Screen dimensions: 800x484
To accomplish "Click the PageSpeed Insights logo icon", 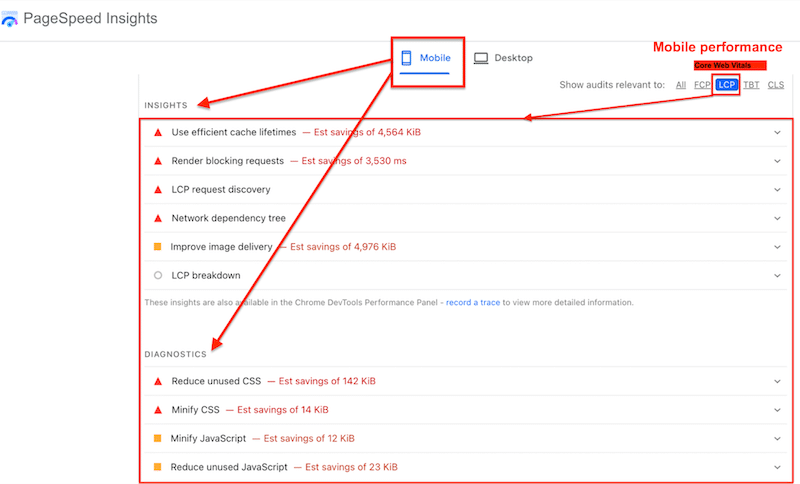I will [x=9, y=19].
